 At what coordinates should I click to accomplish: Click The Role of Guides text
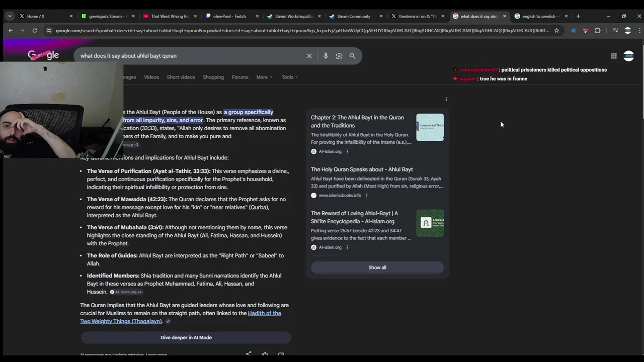[x=112, y=255]
